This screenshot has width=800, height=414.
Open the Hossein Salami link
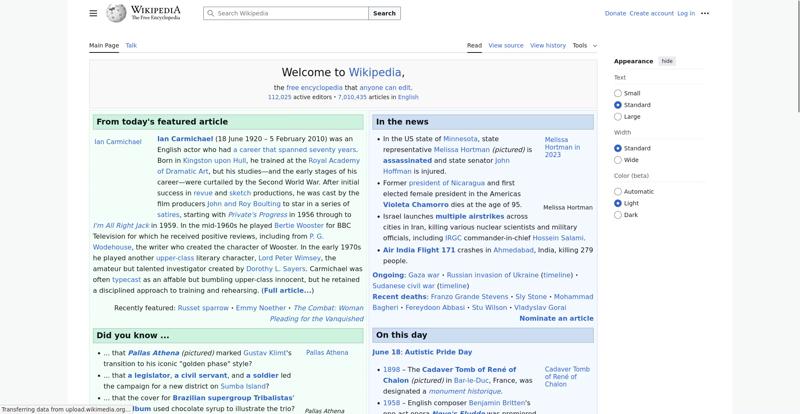[558, 238]
